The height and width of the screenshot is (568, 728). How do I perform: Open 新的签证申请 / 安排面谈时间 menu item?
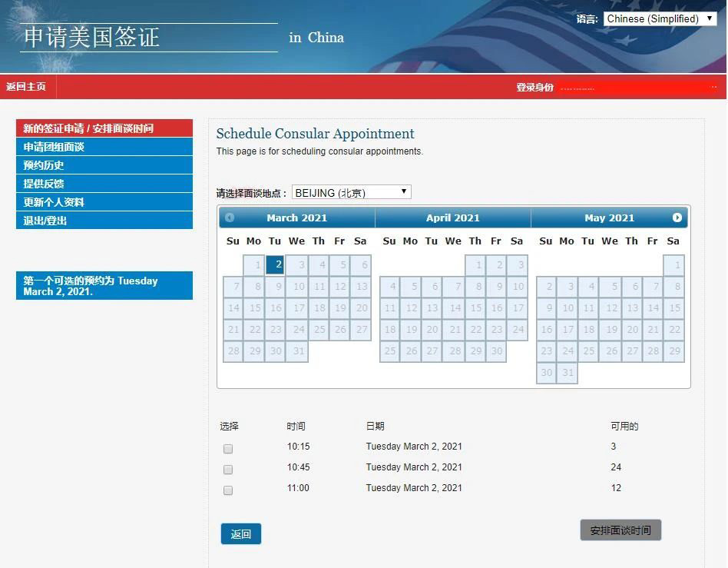(104, 128)
